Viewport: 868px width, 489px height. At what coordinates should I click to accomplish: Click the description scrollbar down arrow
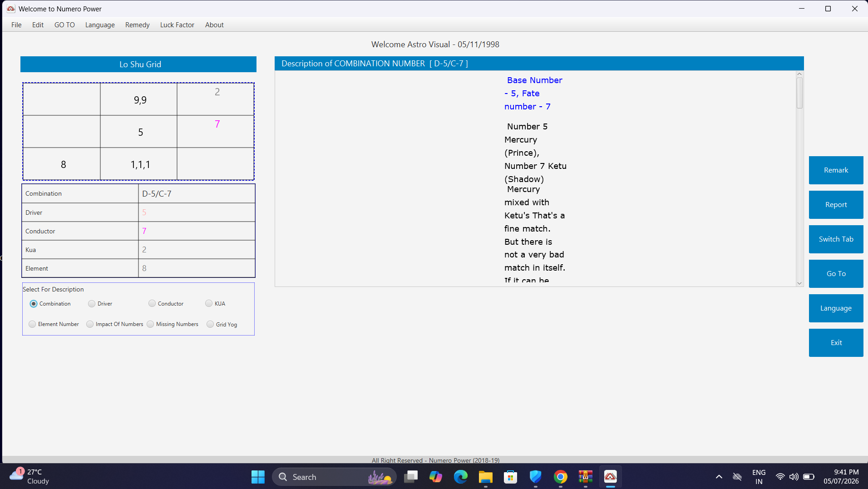tap(799, 283)
